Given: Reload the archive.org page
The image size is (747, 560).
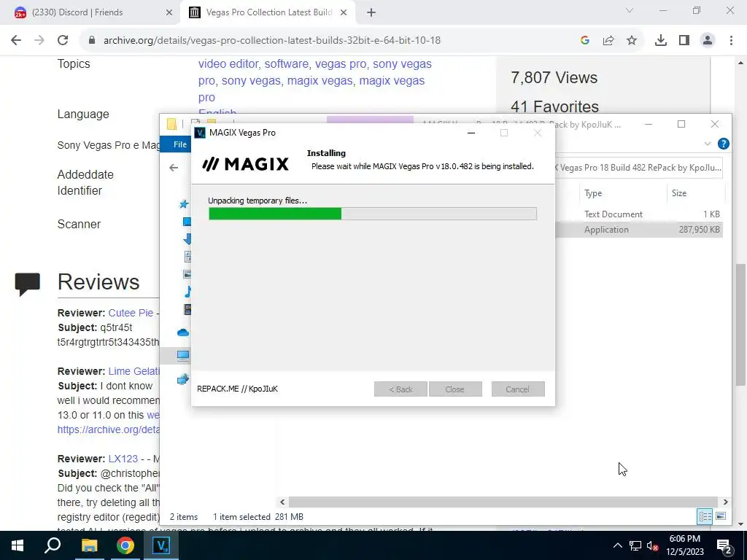Looking at the screenshot, I should click(63, 41).
